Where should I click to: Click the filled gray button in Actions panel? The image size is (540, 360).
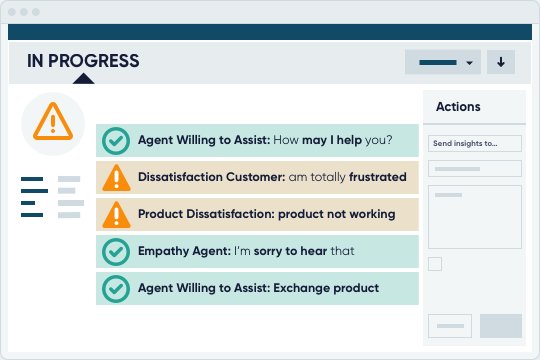[x=501, y=326]
